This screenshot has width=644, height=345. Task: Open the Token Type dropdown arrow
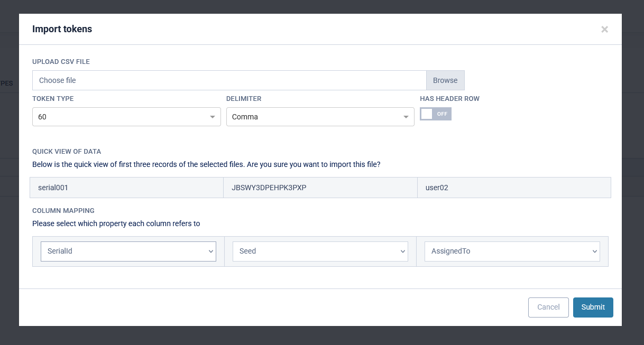pos(213,116)
